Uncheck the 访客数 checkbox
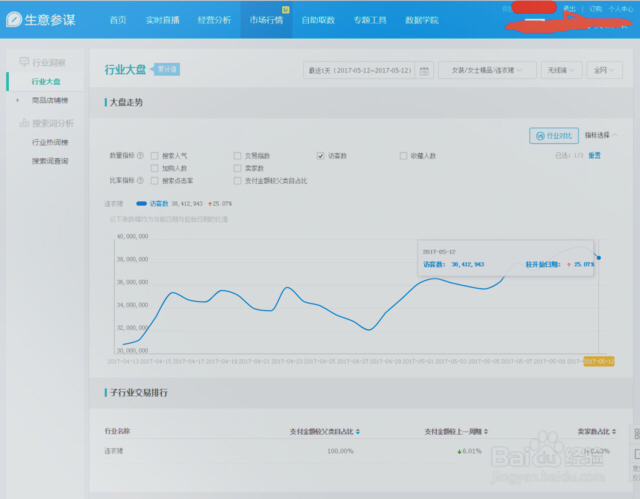 click(320, 156)
